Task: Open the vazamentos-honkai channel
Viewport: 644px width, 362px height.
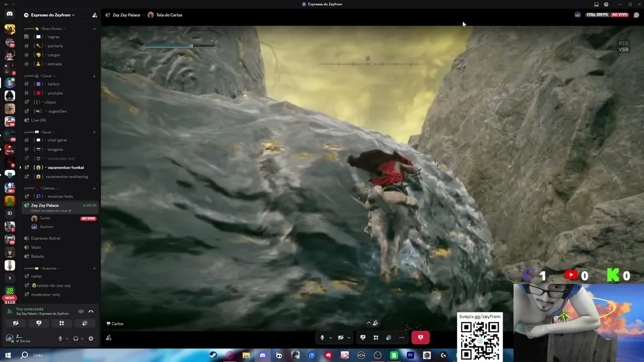Action: click(x=60, y=167)
